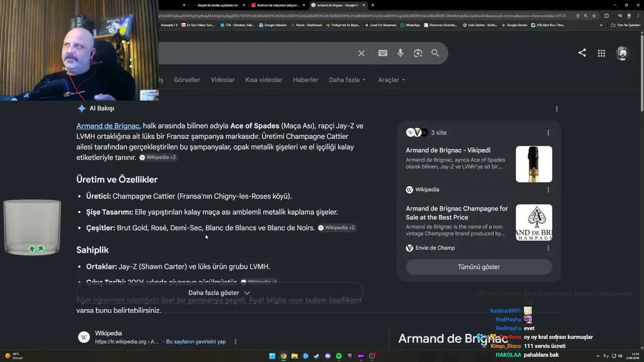Click the magnifier search button
Image resolution: width=644 pixels, height=362 pixels.
(435, 53)
